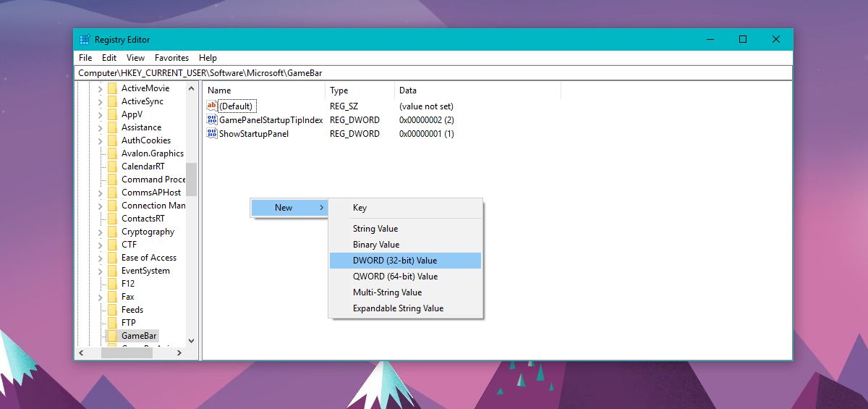This screenshot has height=409, width=868.
Task: Expand the EventSystem key arrow
Action: coord(101,271)
